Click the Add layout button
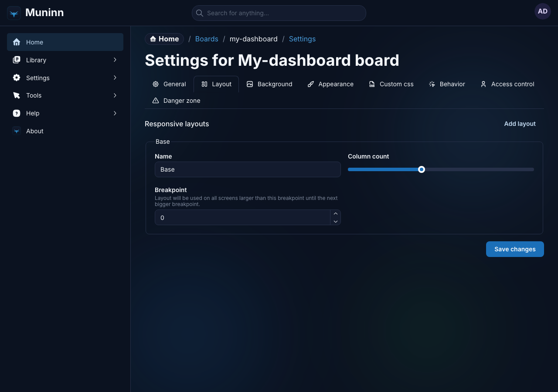The width and height of the screenshot is (558, 392). [x=520, y=124]
